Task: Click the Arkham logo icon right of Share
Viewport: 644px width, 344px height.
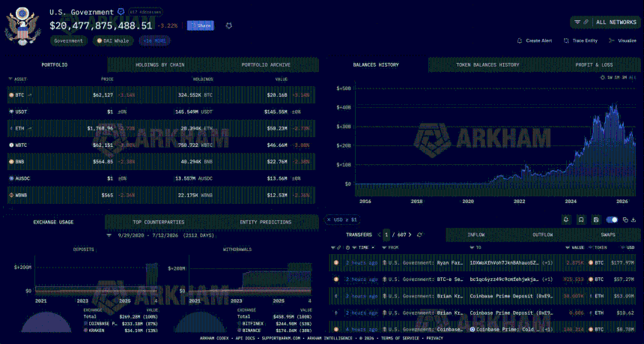Action: pos(229,26)
